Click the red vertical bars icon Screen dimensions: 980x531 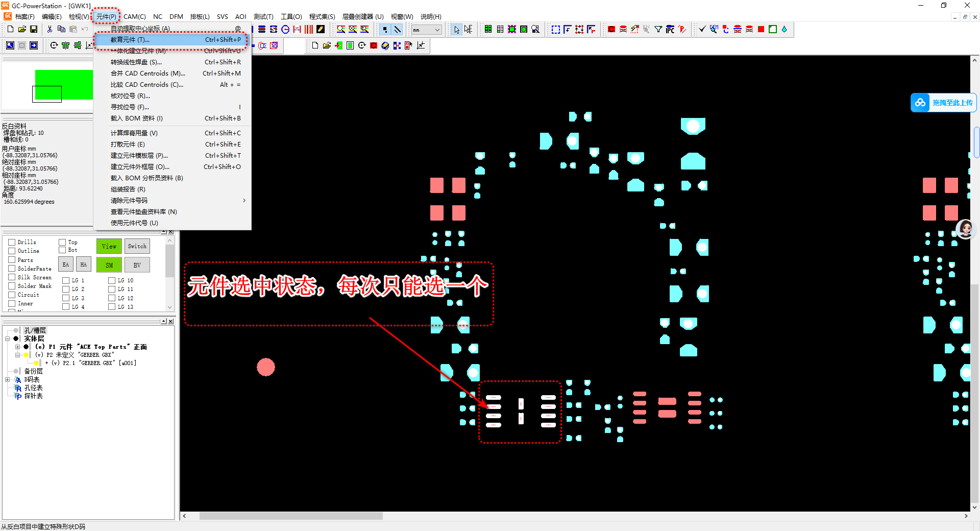tap(309, 30)
